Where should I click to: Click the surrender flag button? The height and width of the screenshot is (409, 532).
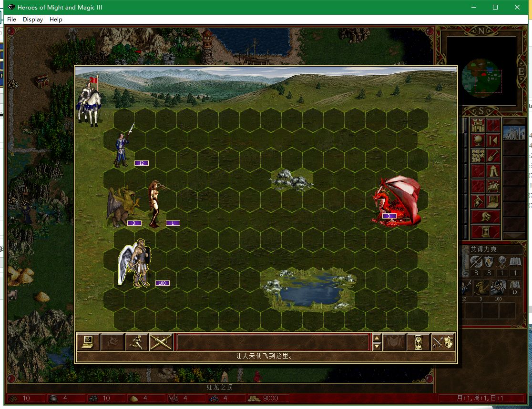tap(113, 341)
